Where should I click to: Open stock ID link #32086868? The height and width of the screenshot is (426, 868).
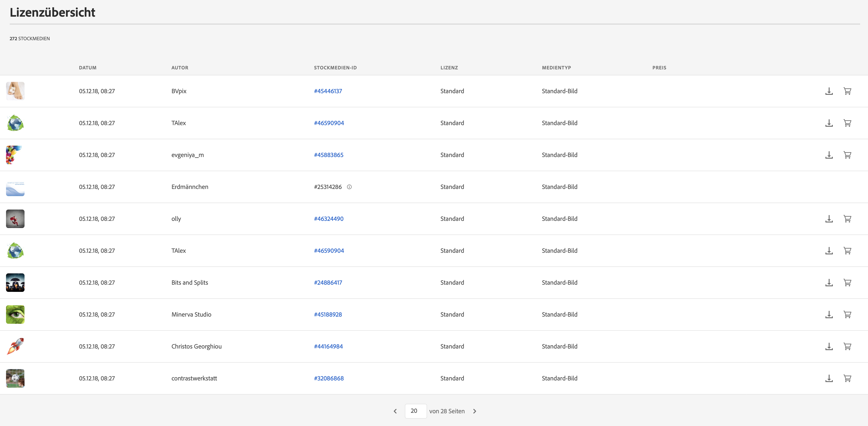pos(329,378)
